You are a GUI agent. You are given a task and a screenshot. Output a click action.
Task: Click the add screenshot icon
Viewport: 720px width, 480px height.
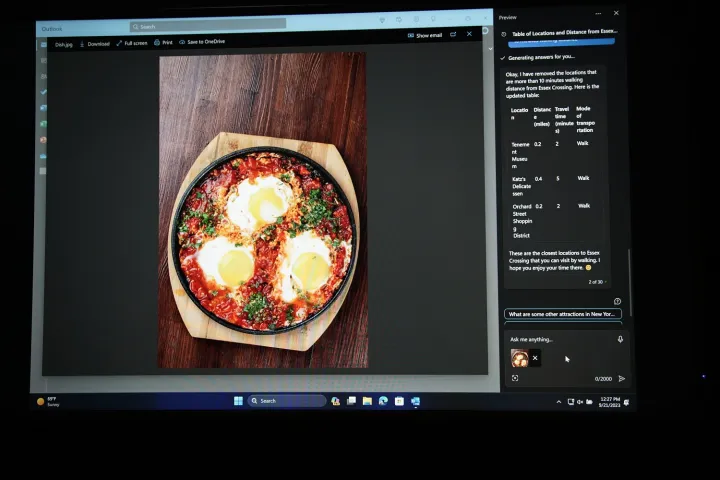515,378
